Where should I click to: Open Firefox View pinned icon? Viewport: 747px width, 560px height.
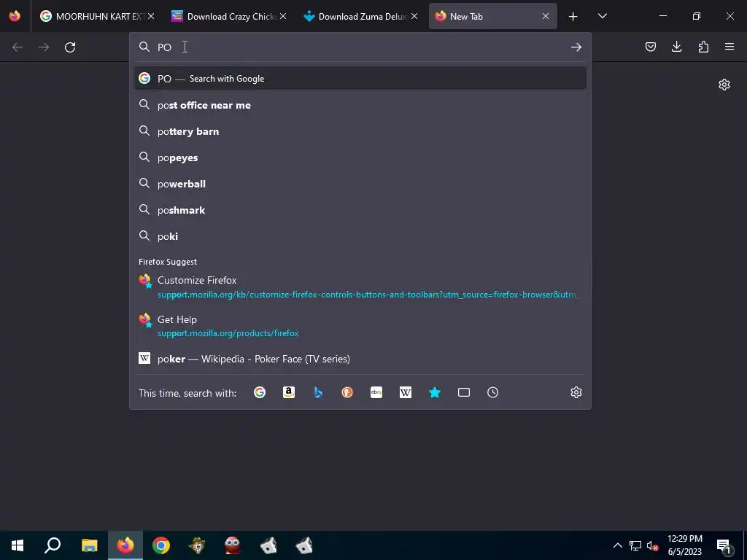click(15, 16)
